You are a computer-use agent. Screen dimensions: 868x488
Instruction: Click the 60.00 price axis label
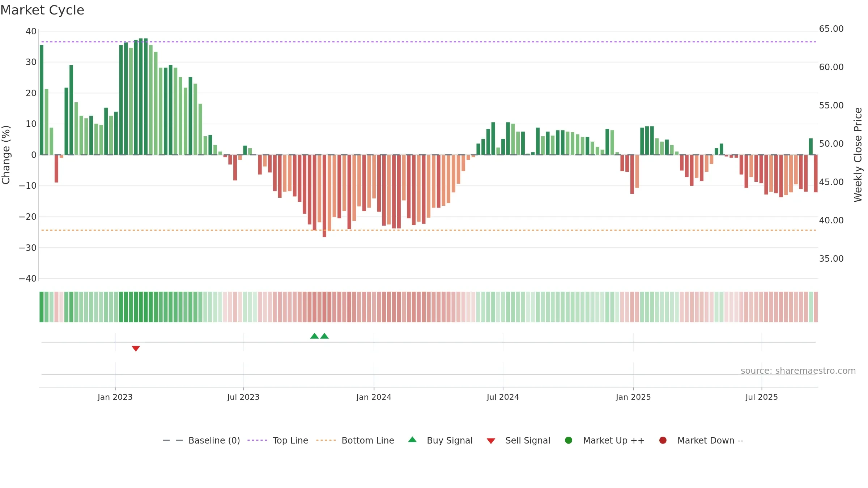coord(831,67)
